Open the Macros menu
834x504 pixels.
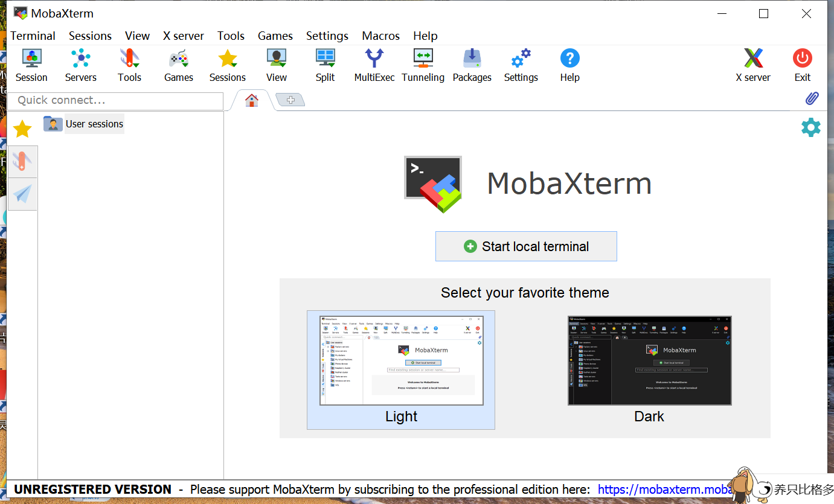pos(380,36)
